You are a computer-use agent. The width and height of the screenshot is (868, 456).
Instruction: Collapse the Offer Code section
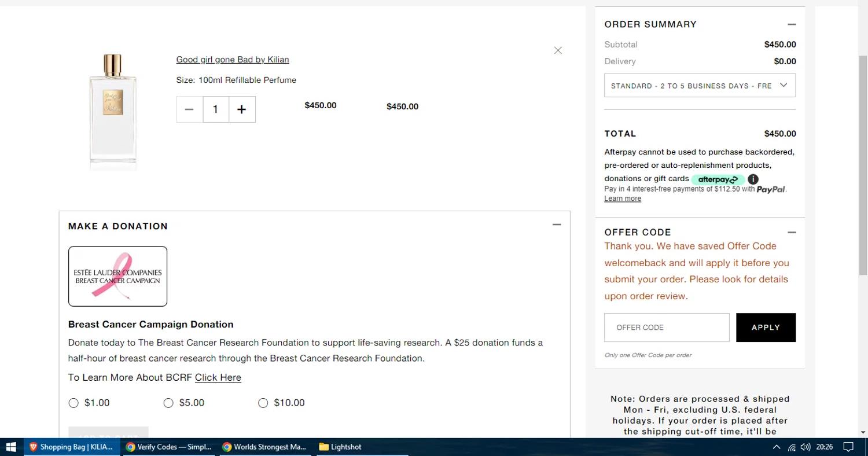[792, 232]
